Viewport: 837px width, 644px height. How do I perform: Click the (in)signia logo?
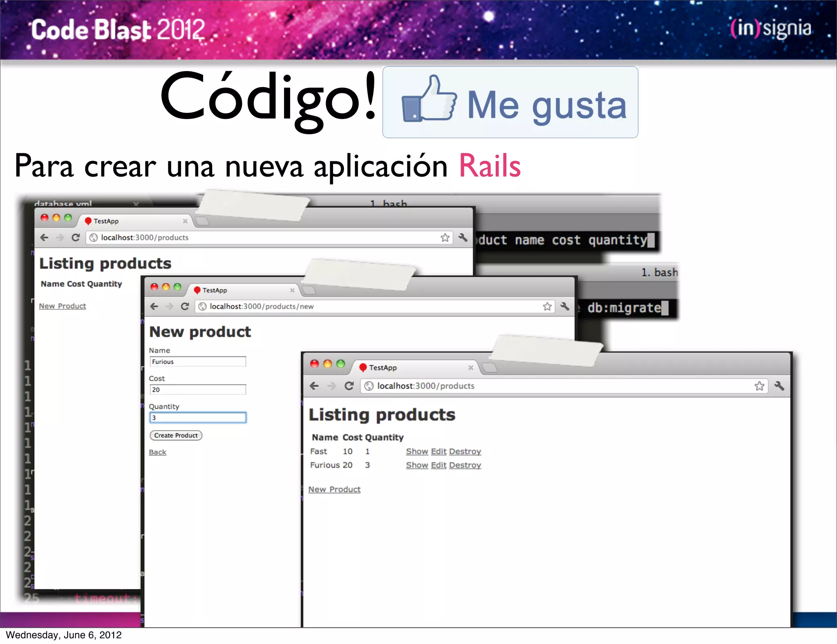pyautogui.click(x=771, y=29)
